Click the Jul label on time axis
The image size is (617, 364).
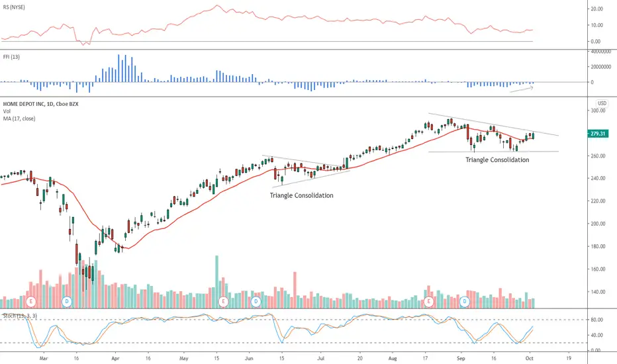coord(320,359)
